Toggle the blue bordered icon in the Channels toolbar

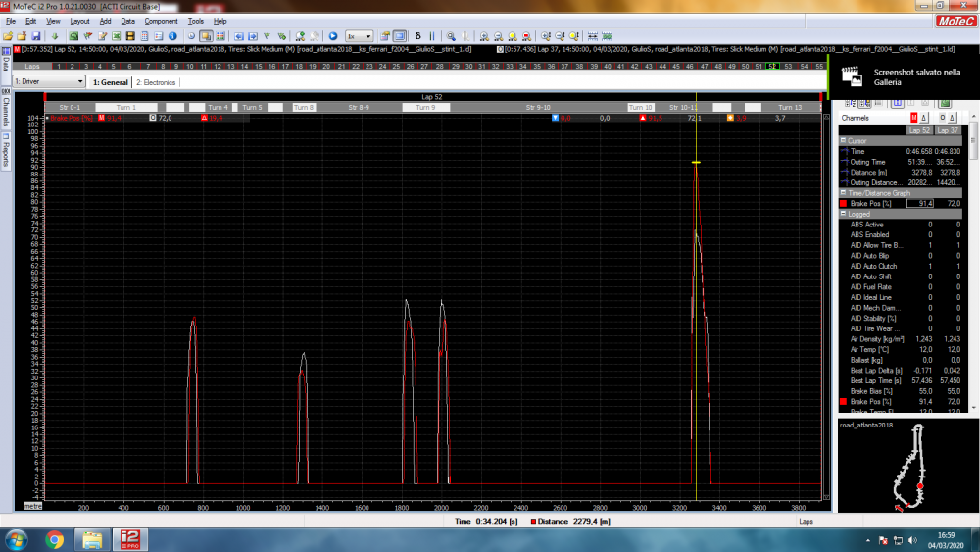pos(898,103)
